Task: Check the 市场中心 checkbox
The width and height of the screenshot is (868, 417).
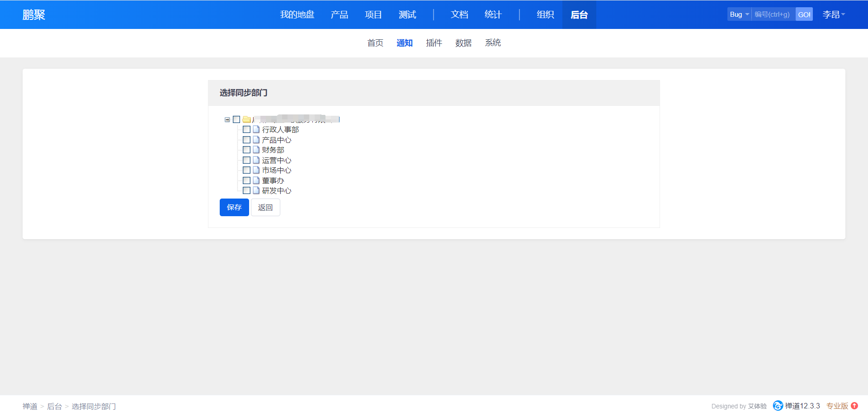Action: click(246, 170)
